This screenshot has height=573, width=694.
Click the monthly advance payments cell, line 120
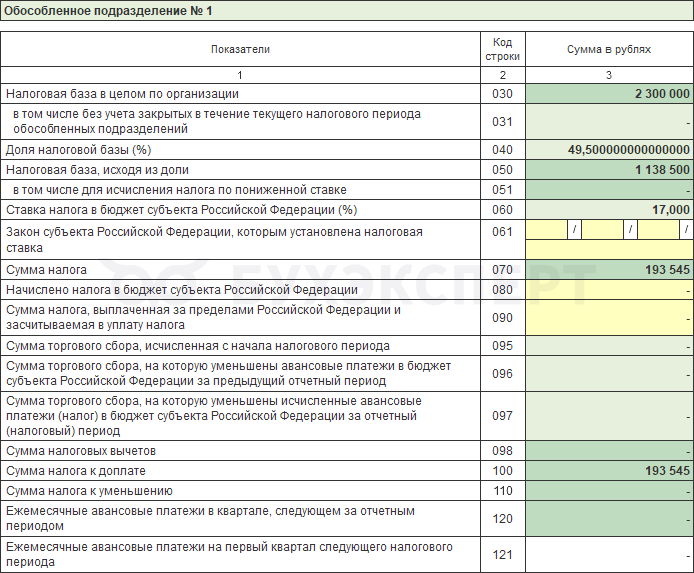(609, 519)
